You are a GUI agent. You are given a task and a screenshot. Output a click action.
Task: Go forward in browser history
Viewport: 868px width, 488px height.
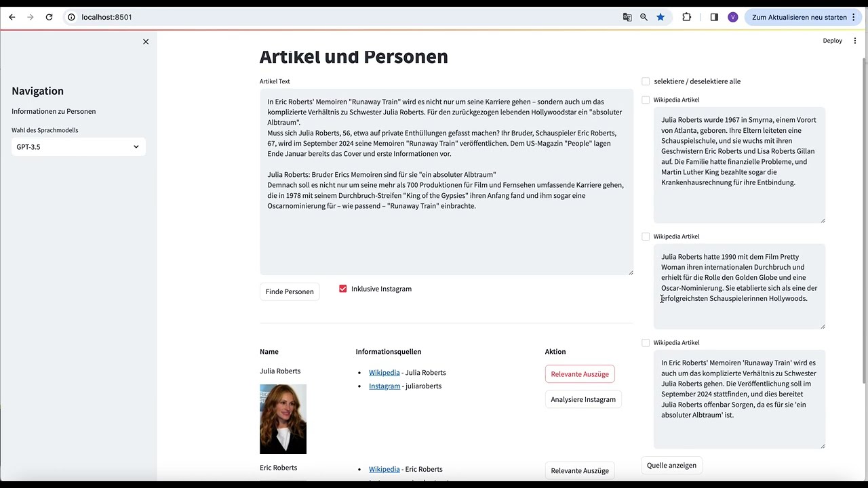[x=30, y=17]
